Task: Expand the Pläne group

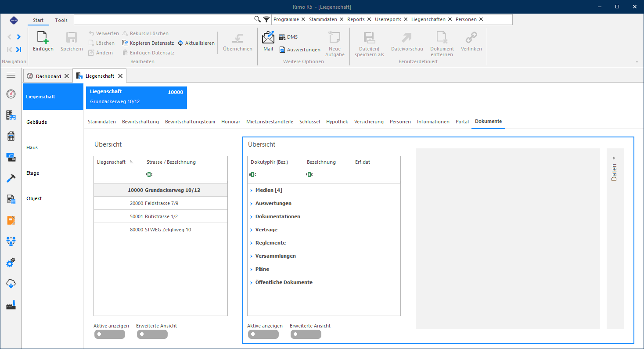Action: click(x=252, y=269)
